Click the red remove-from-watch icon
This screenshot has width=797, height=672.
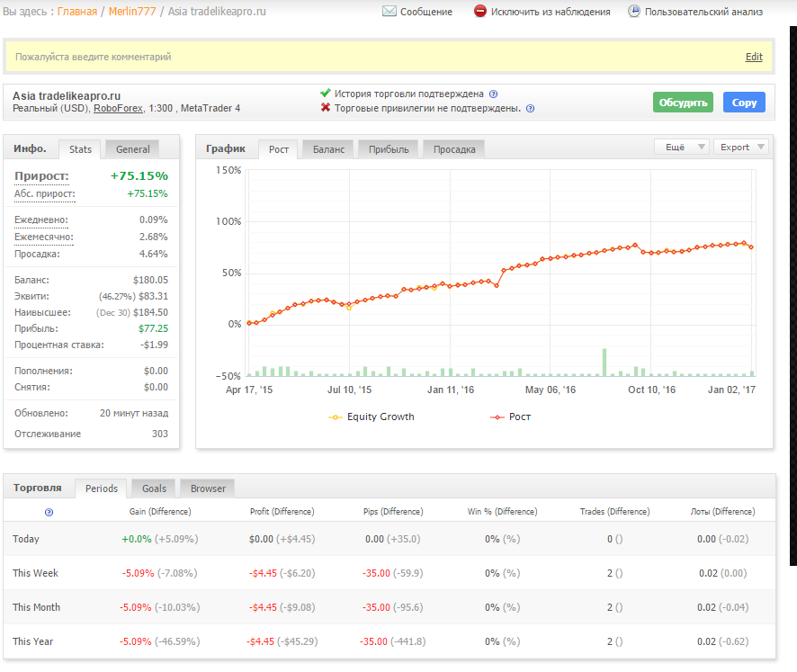point(479,11)
